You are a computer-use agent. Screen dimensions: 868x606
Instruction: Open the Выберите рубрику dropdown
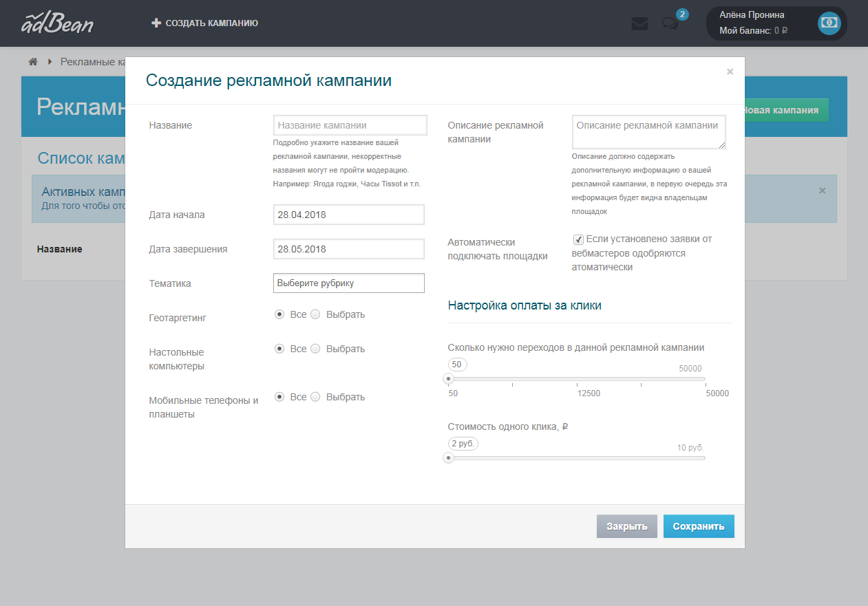tap(349, 283)
